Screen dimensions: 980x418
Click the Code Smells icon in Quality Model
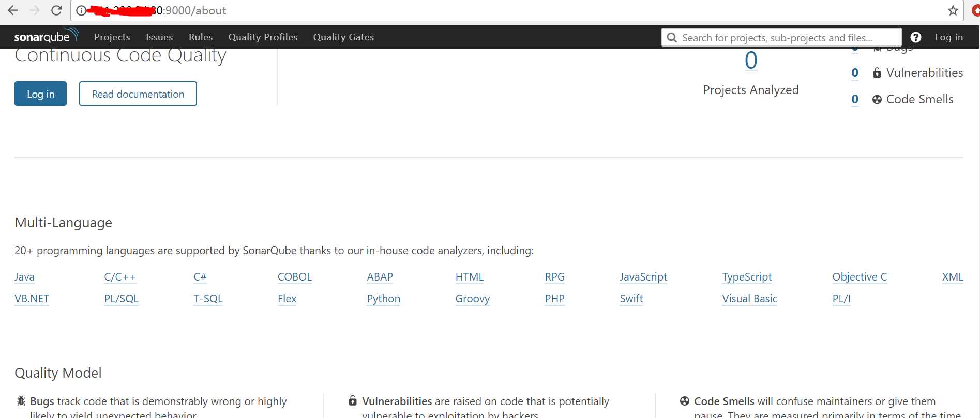684,401
